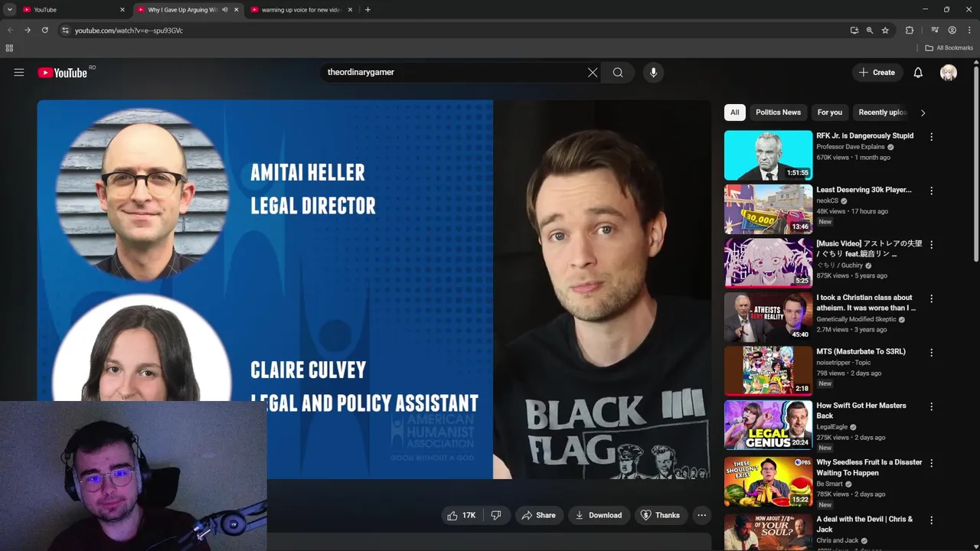Open options menu for Christian class about atheism video

click(931, 298)
